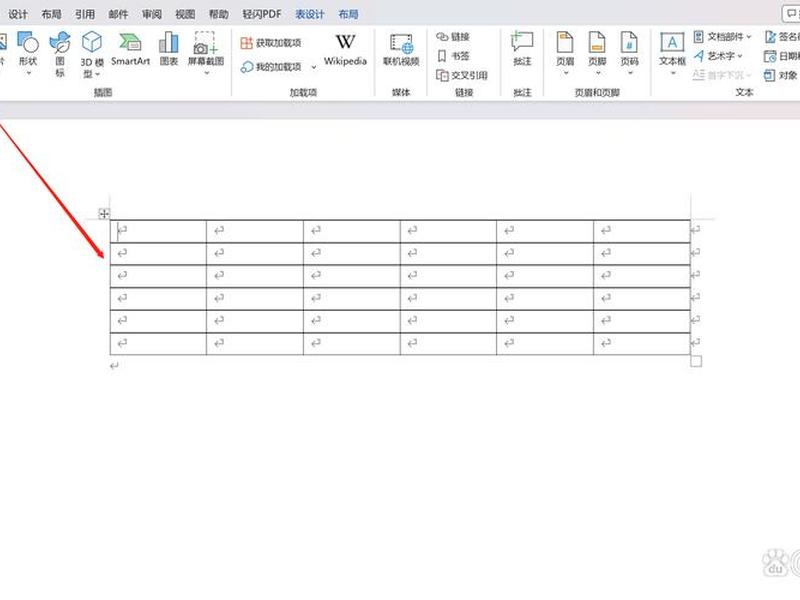The height and width of the screenshot is (600, 800).
Task: Open the 帮助 help tab
Action: click(x=218, y=14)
